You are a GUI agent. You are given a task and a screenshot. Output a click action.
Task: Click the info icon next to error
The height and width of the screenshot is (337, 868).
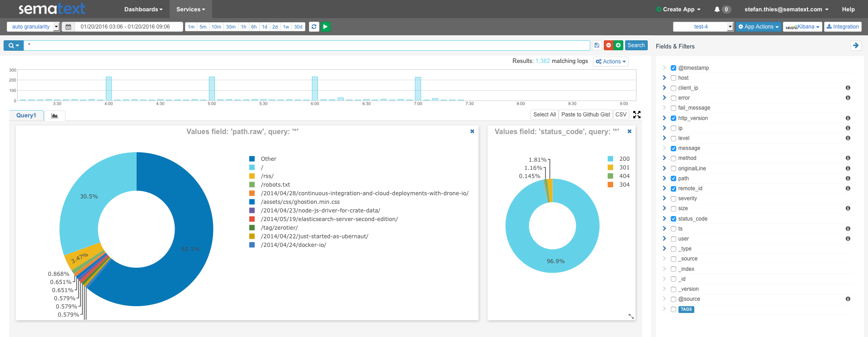pyautogui.click(x=848, y=98)
